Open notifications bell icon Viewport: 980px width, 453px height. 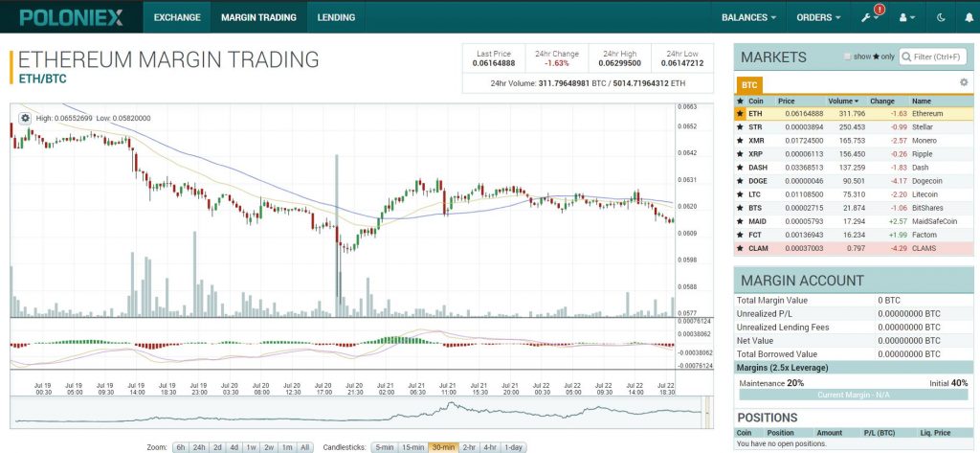pos(879,11)
